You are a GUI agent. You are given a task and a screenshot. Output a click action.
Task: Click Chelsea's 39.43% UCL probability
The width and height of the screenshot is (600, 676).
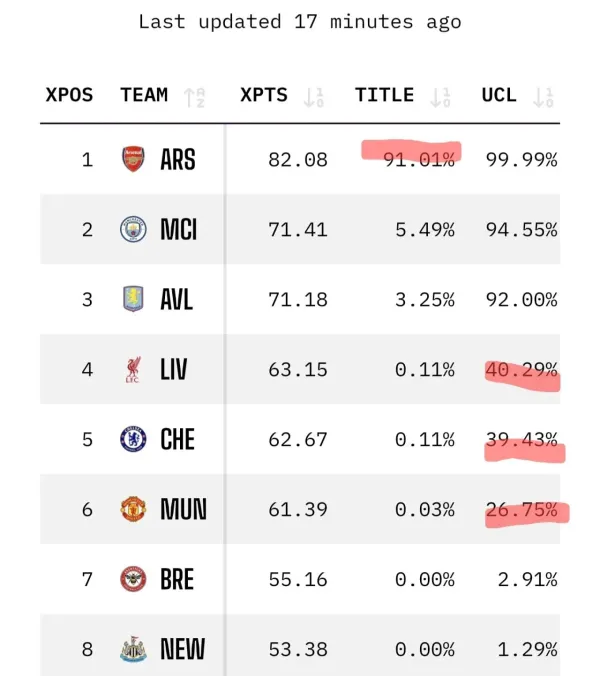pyautogui.click(x=522, y=440)
